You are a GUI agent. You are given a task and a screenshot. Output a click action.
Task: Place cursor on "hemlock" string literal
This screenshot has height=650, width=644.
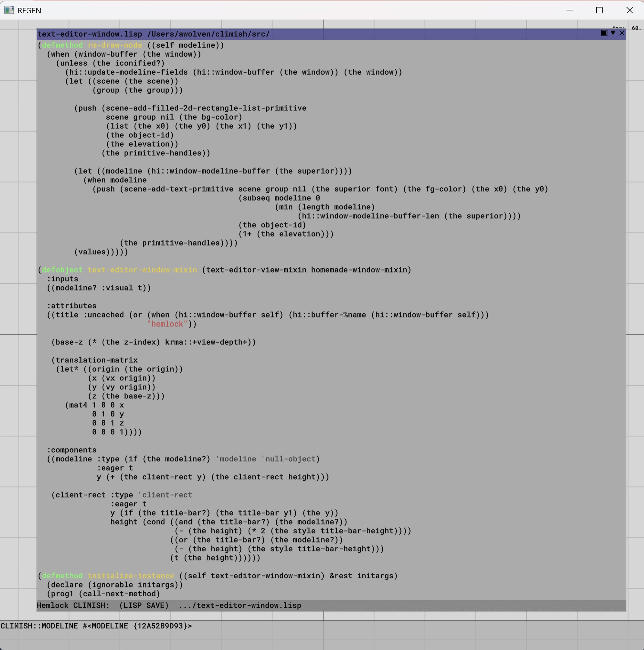(x=167, y=324)
